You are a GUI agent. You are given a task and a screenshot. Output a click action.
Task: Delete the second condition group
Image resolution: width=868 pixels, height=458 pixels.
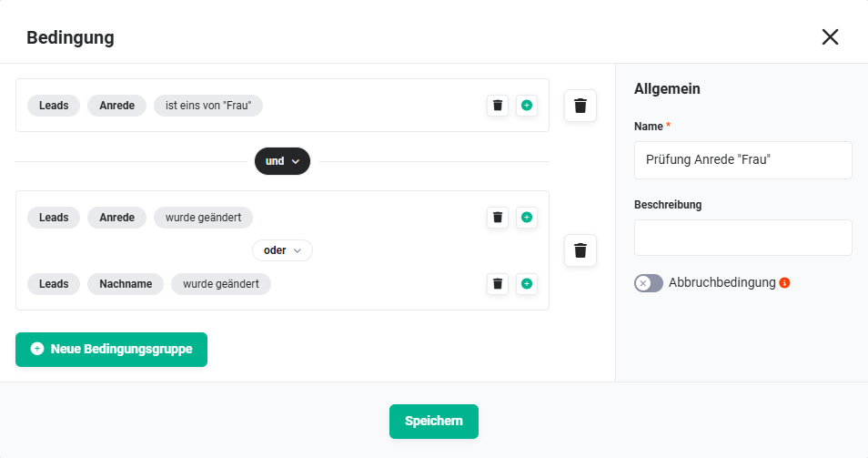pyautogui.click(x=580, y=250)
